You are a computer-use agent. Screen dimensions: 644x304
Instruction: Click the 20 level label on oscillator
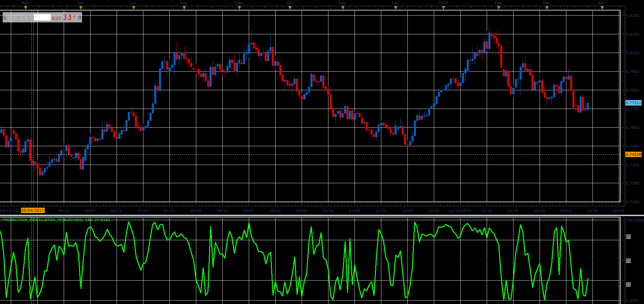(628, 284)
